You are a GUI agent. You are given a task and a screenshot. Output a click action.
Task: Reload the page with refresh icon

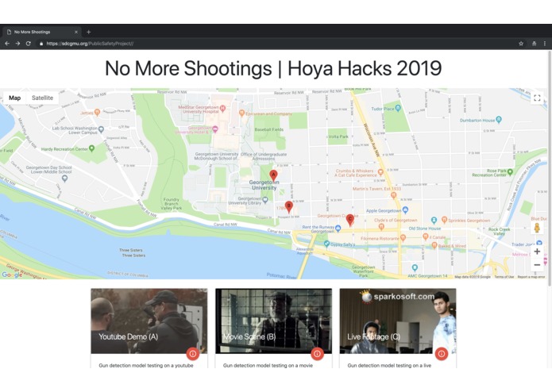tap(28, 44)
